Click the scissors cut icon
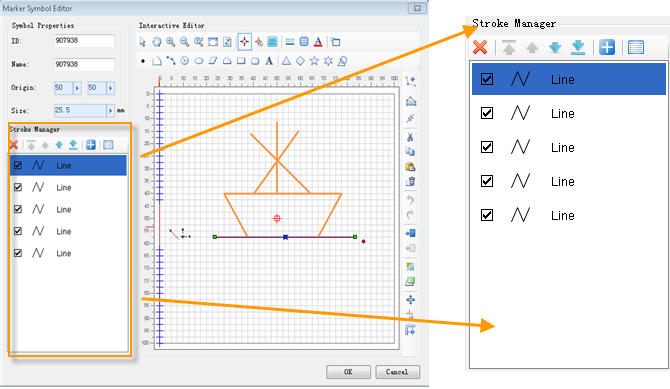The image size is (670, 389). click(x=410, y=137)
